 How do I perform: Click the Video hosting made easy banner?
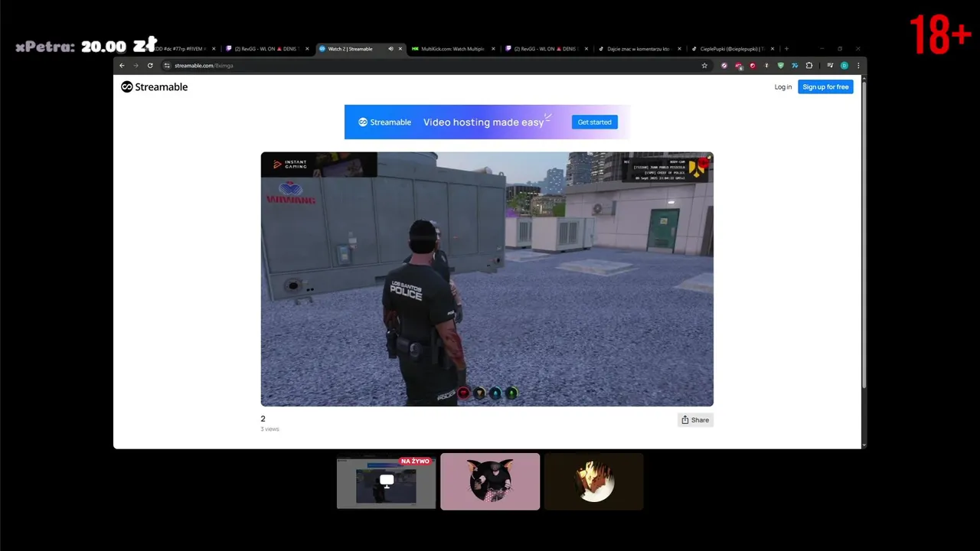click(x=487, y=122)
